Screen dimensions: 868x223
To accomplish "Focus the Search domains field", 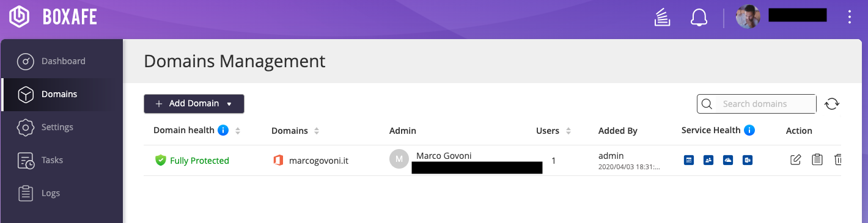I will click(757, 104).
